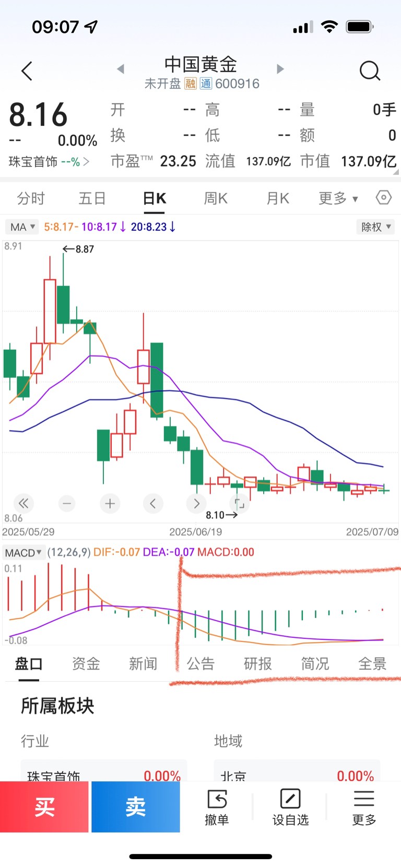This screenshot has width=401, height=868.
Task: Tap the battery indicator in status bar
Action: [360, 27]
